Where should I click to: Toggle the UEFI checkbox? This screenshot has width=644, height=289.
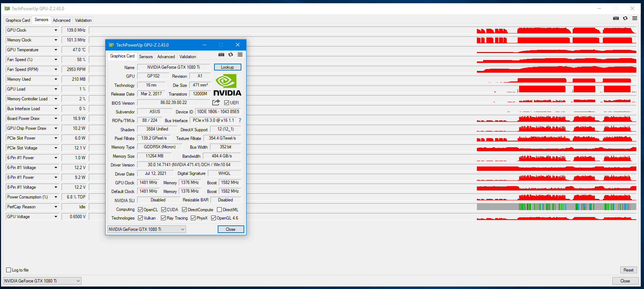click(x=227, y=103)
